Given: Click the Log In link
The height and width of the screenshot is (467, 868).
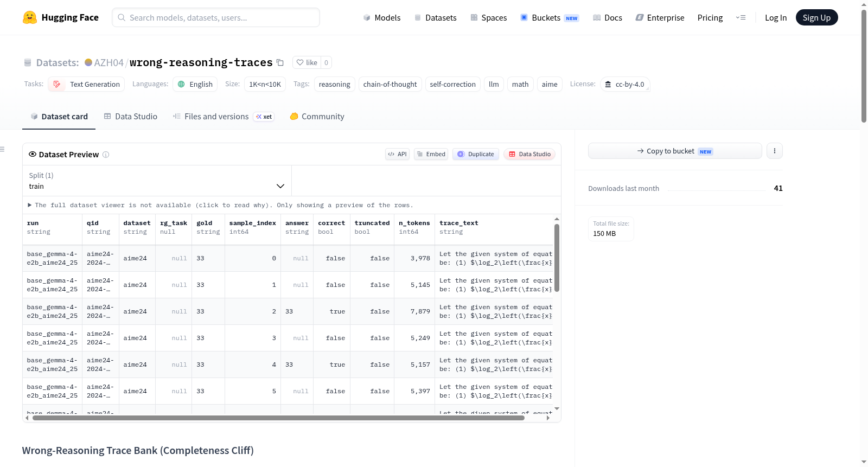Looking at the screenshot, I should pyautogui.click(x=776, y=17).
